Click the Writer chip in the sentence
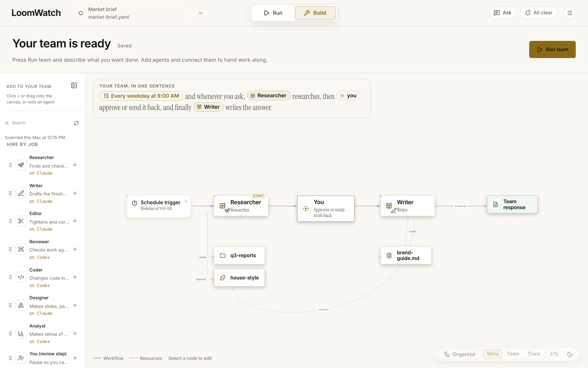The image size is (588, 368). [x=208, y=107]
